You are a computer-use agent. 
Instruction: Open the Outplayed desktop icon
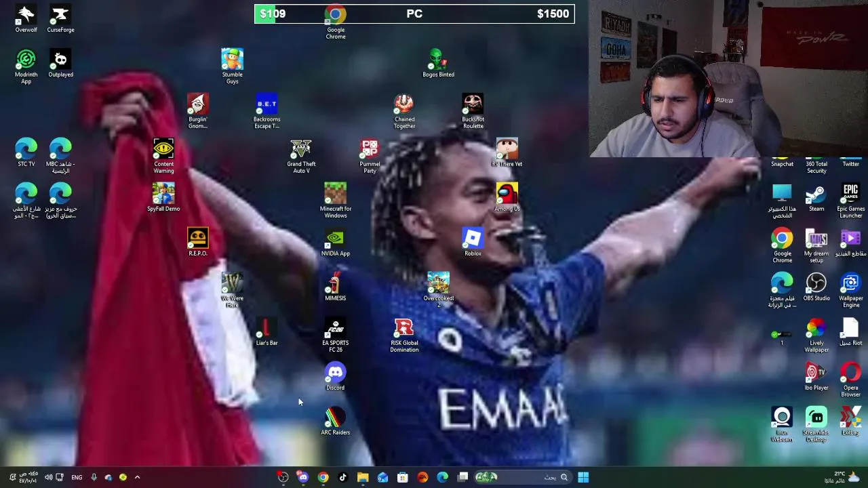(x=60, y=64)
